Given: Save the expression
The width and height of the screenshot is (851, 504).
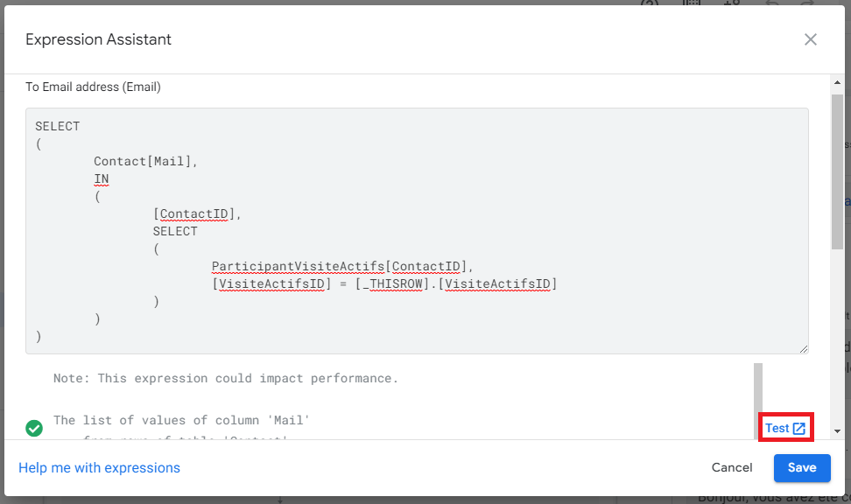Looking at the screenshot, I should point(802,467).
